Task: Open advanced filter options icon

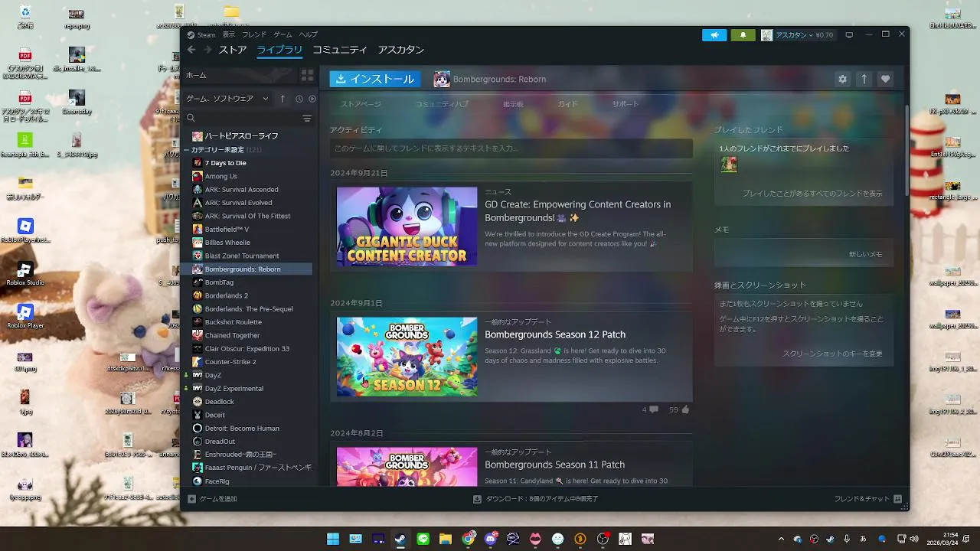Action: click(x=307, y=119)
